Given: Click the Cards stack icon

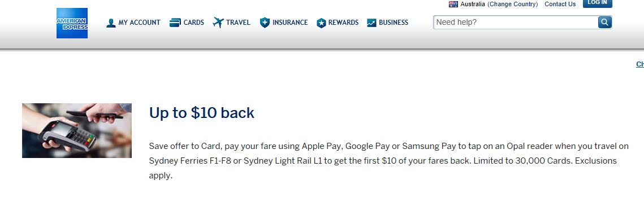Looking at the screenshot, I should click(x=175, y=23).
